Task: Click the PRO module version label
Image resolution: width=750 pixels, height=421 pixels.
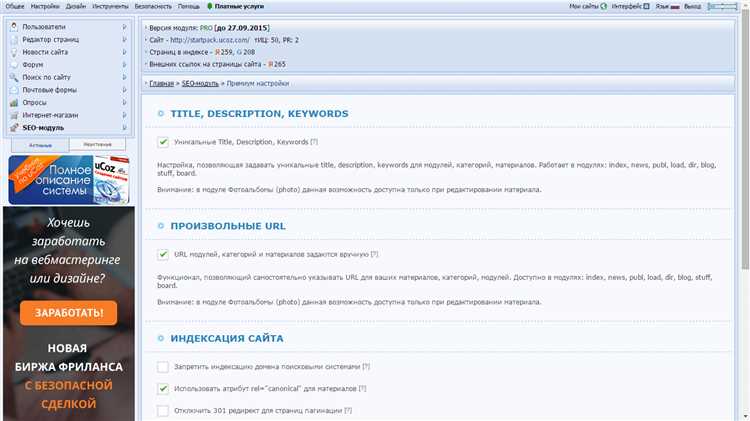Action: pos(206,28)
